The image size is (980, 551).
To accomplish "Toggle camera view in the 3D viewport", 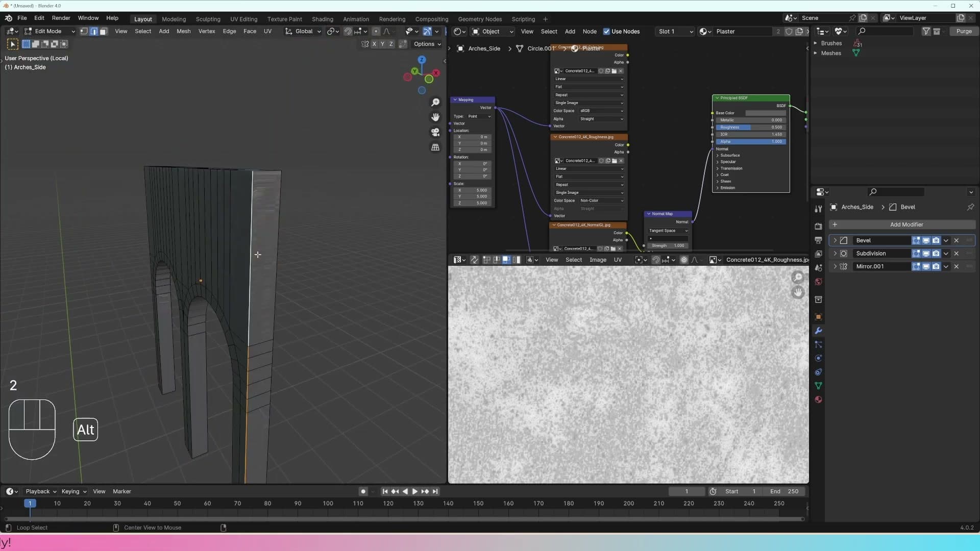I will (x=435, y=132).
